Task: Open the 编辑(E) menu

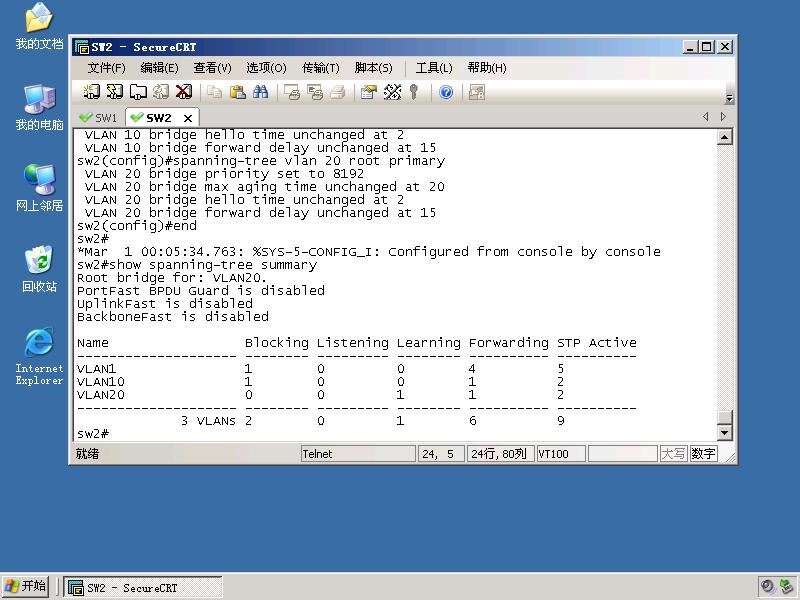Action: 159,68
